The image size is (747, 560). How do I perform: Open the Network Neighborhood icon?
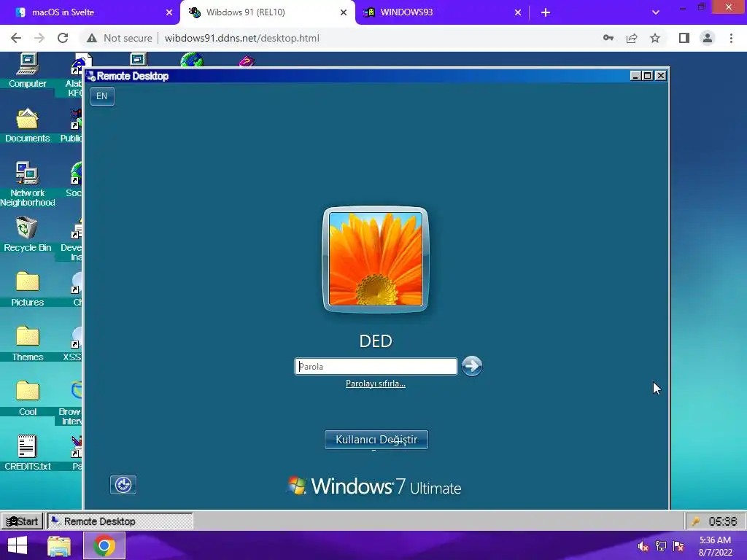pos(27,183)
